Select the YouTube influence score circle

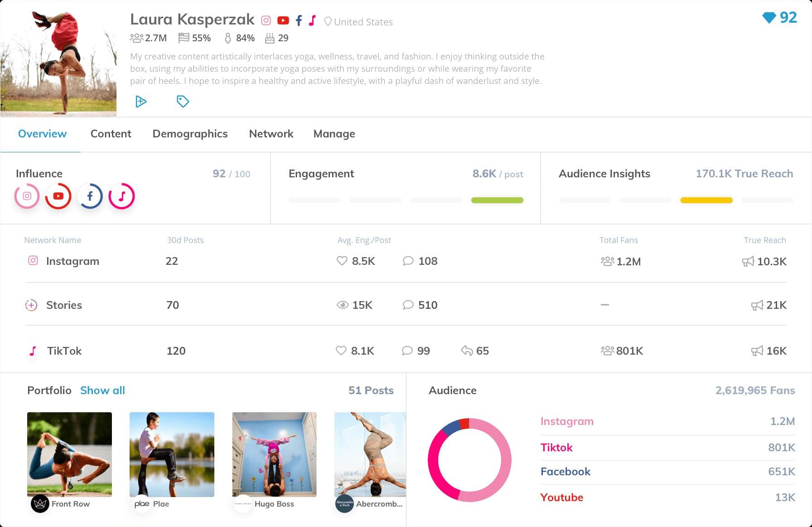[x=58, y=196]
